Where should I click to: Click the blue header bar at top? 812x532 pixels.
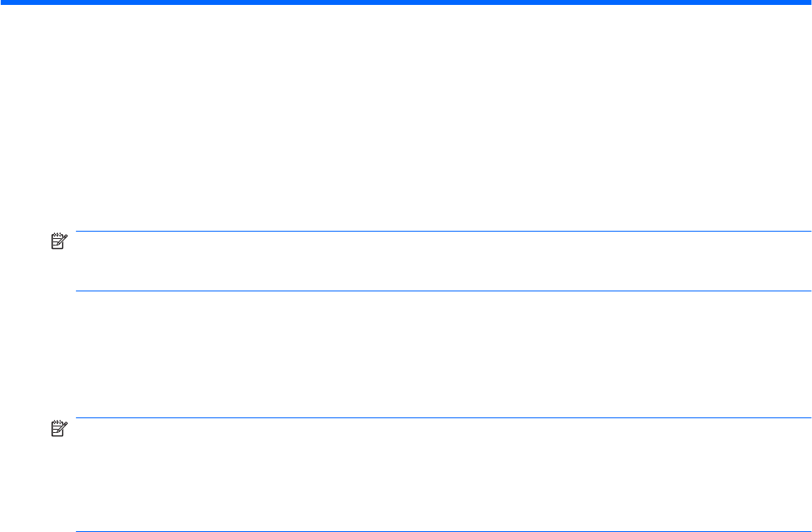[406, 3]
